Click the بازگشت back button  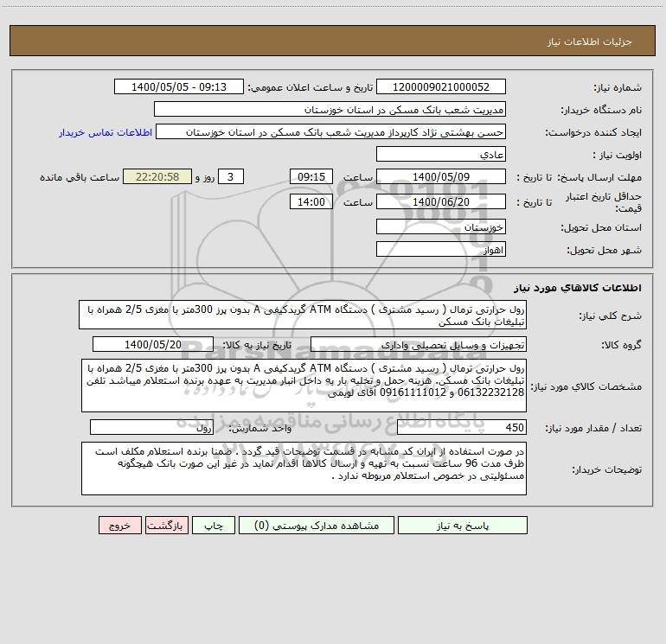coord(166,526)
